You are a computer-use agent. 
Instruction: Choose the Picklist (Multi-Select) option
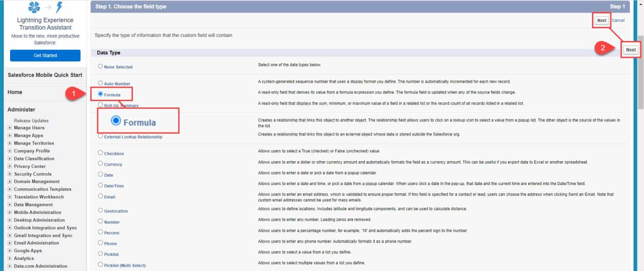[x=100, y=264]
